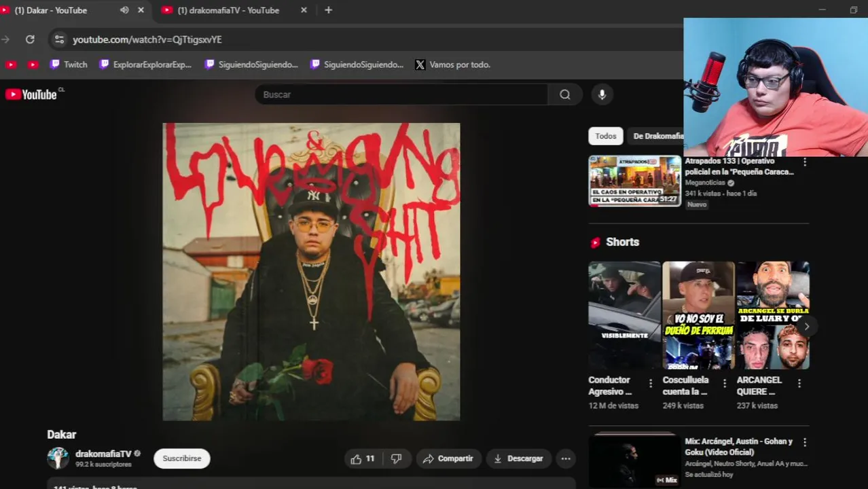Image resolution: width=868 pixels, height=489 pixels.
Task: Open the ExplorarExplorarExp... bookmark
Action: coord(145,65)
